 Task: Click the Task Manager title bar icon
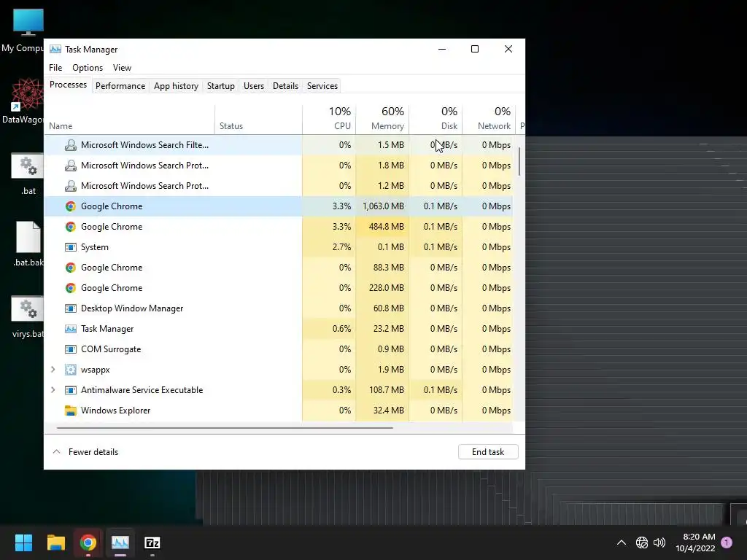(55, 49)
